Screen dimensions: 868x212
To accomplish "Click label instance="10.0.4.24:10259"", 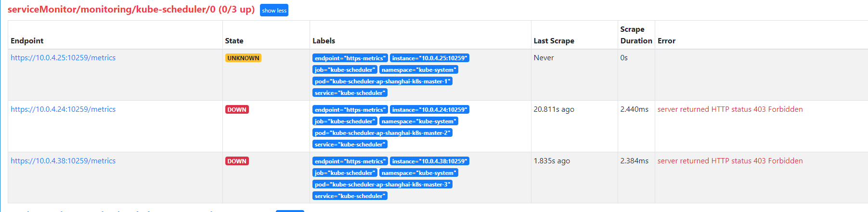I will tap(429, 109).
